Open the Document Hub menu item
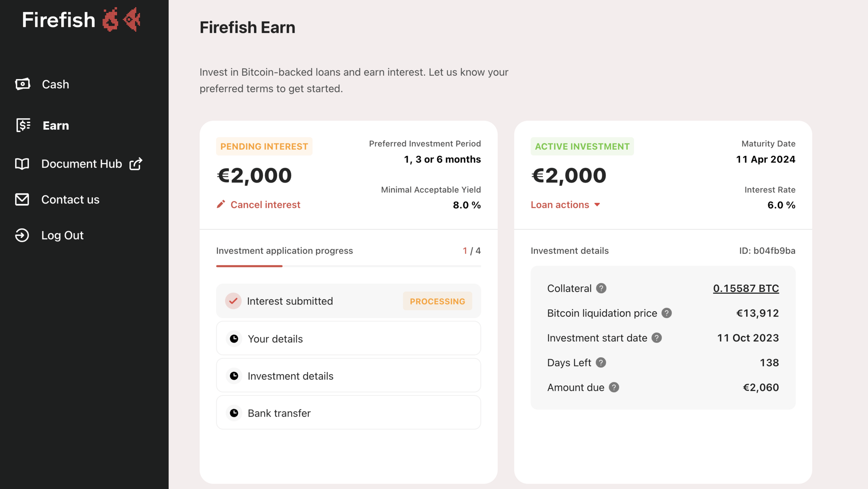The height and width of the screenshot is (489, 868). 81,164
